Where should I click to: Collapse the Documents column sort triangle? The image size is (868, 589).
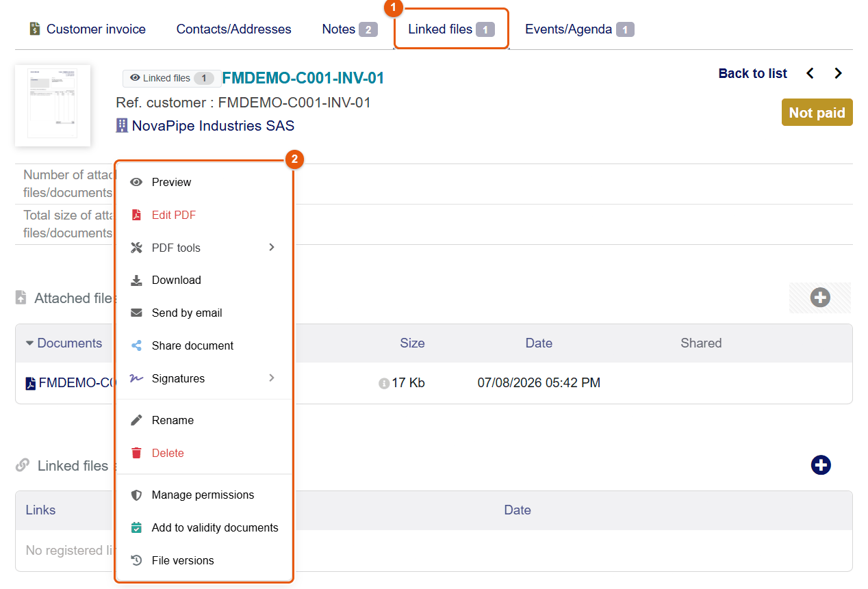(29, 343)
